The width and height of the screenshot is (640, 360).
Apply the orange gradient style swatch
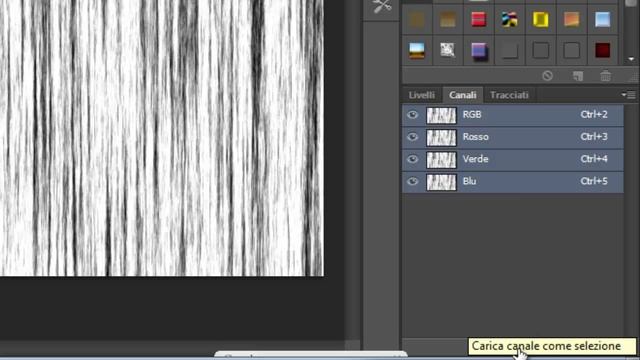tap(571, 19)
